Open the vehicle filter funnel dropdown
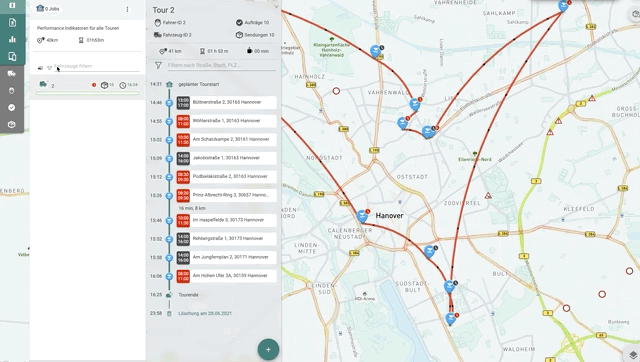The height and width of the screenshot is (362, 640). (x=49, y=68)
